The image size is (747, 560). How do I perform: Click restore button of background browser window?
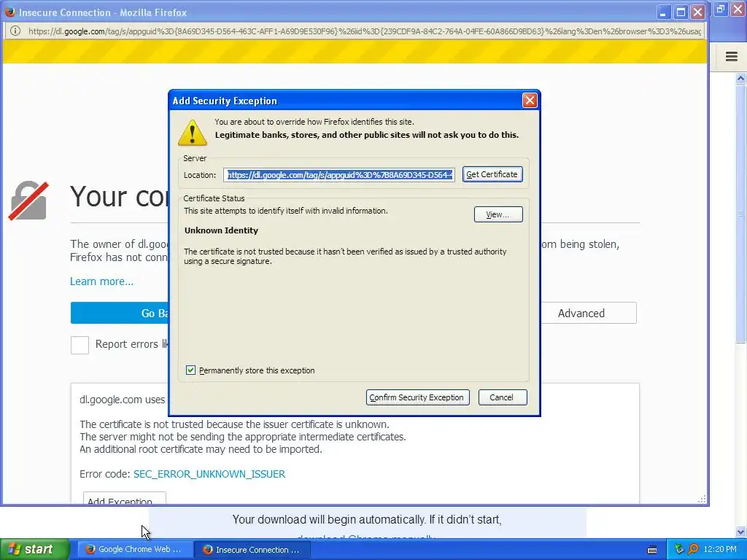coord(721,9)
